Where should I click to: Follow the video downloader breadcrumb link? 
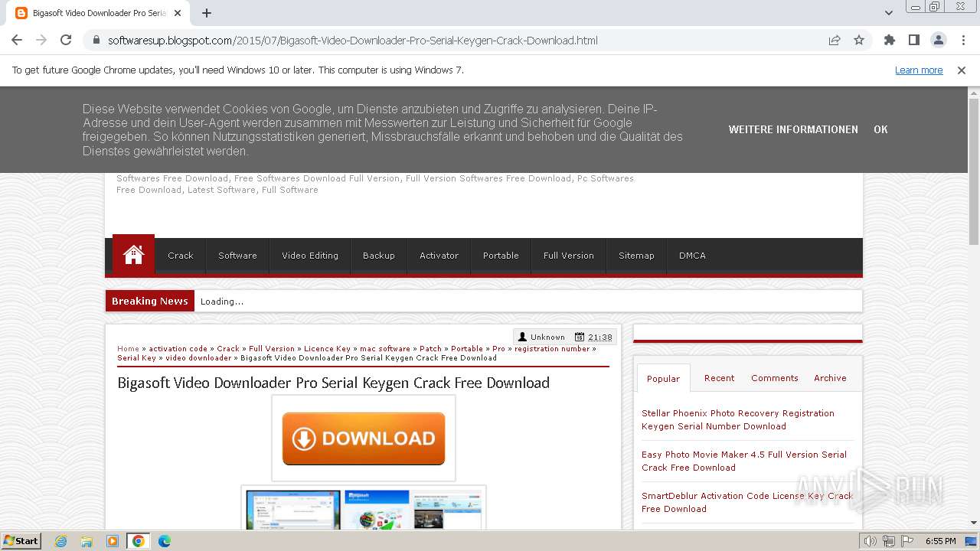click(x=198, y=357)
